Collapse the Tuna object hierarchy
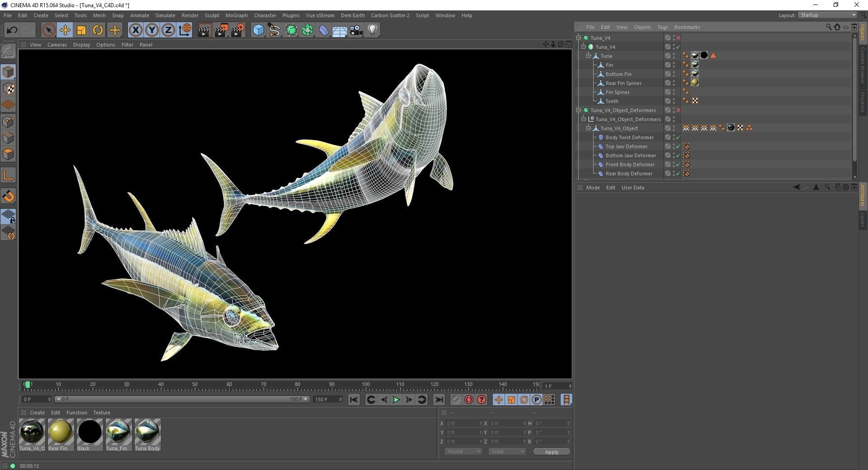 pyautogui.click(x=589, y=56)
